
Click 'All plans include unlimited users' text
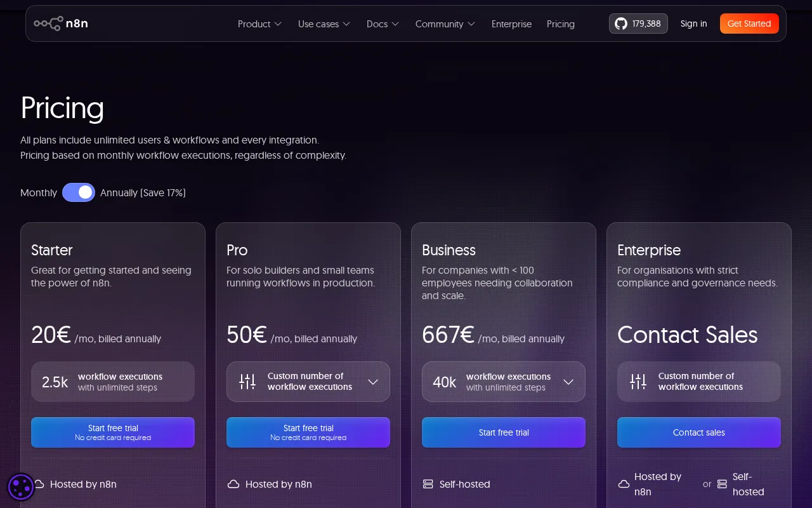[169, 140]
